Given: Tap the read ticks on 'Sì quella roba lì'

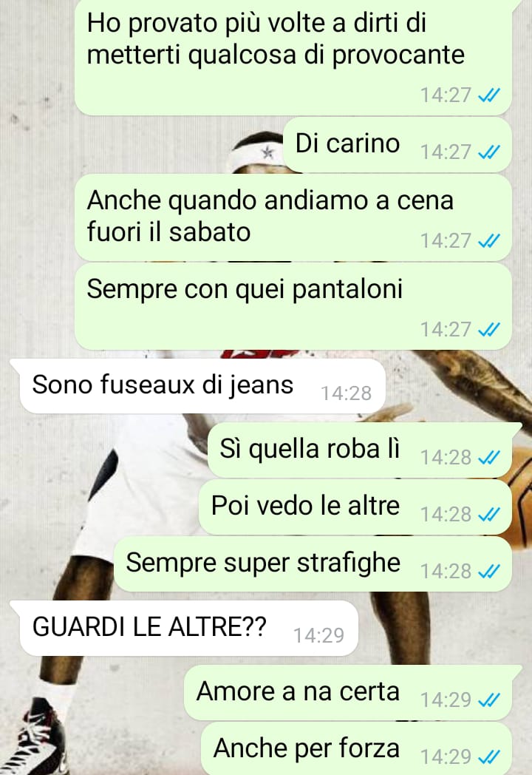Looking at the screenshot, I should 489,458.
